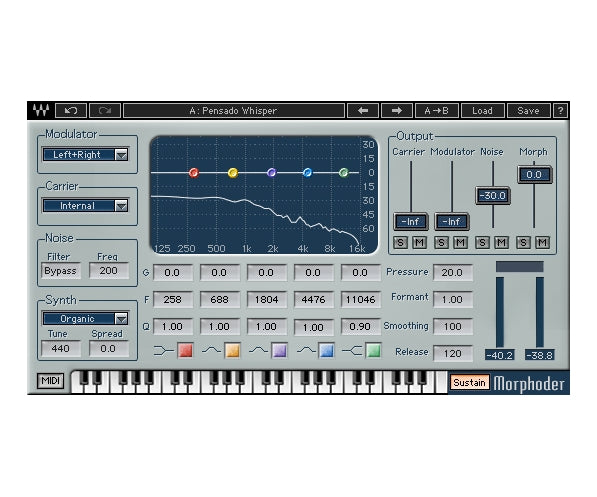Select the red band marker on graph
Screen dimensions: 597x497
[194, 173]
